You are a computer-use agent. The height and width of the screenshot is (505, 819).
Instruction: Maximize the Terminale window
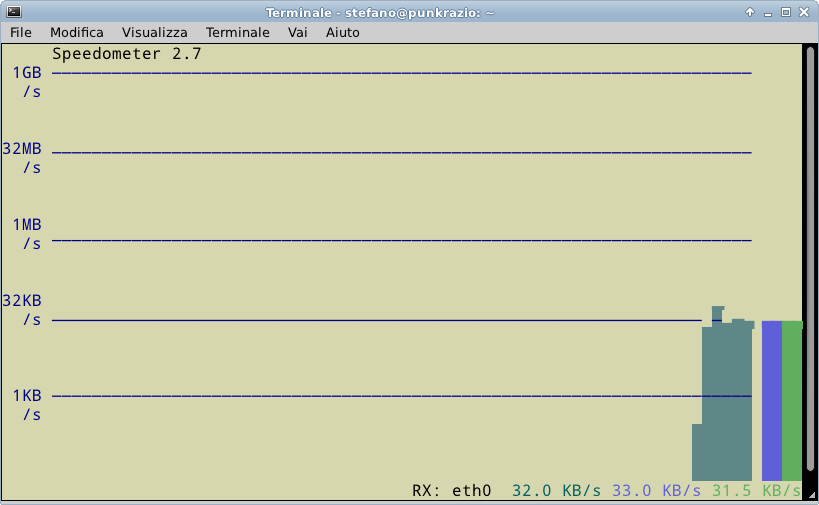coord(786,12)
